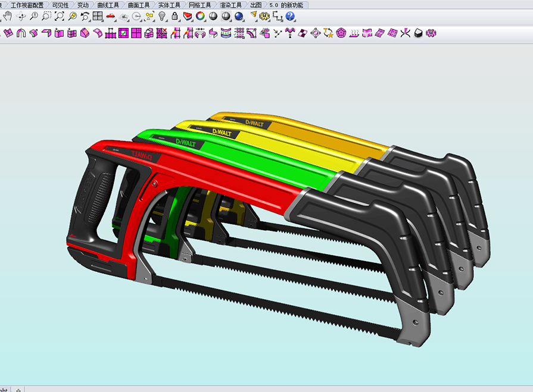Toggle the four-viewport layout icon
The width and height of the screenshot is (533, 392).
(98, 16)
